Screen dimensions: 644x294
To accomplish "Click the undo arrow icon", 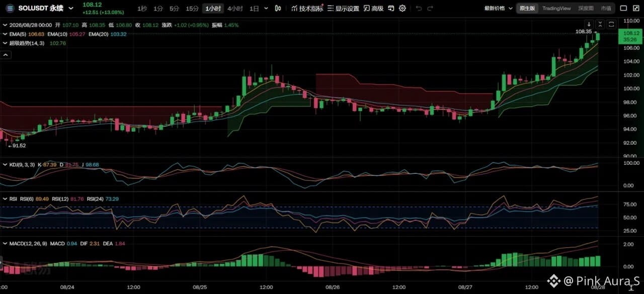I will [419, 9].
